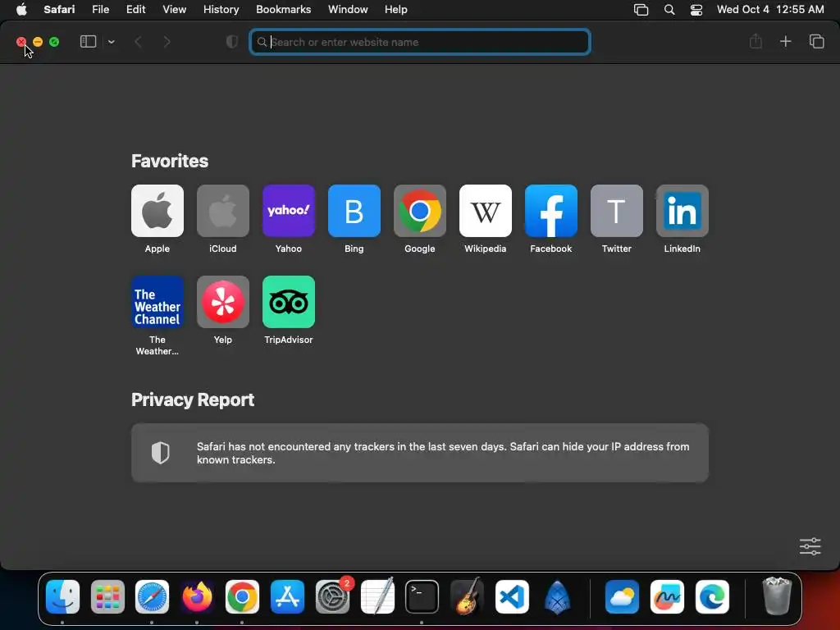The width and height of the screenshot is (840, 630).
Task: Open the iCloud favorite tile
Action: pos(223,211)
